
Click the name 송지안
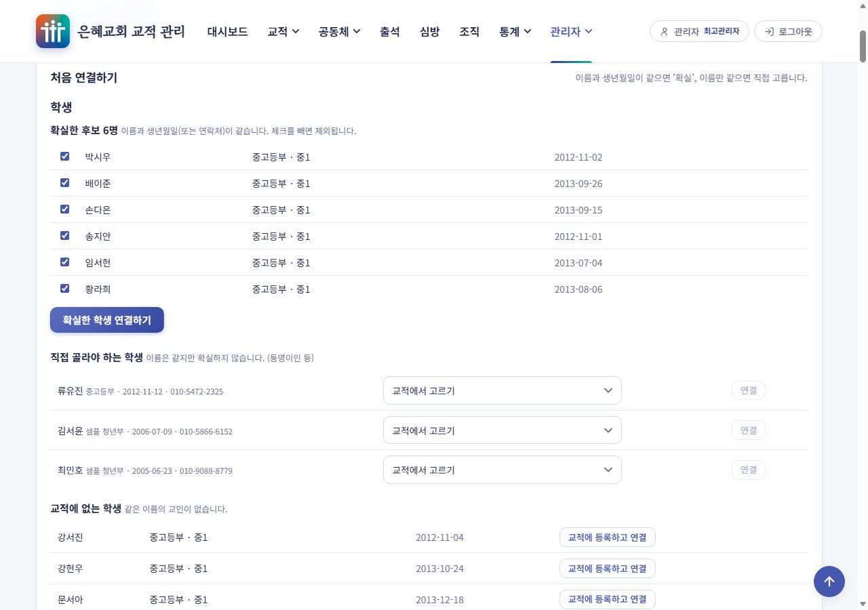pyautogui.click(x=98, y=237)
